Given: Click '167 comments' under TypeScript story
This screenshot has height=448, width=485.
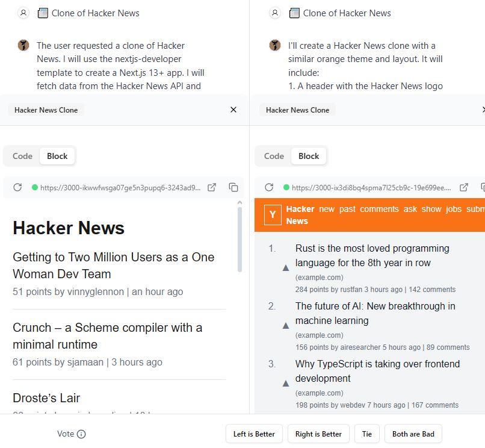Looking at the screenshot, I should (435, 405).
